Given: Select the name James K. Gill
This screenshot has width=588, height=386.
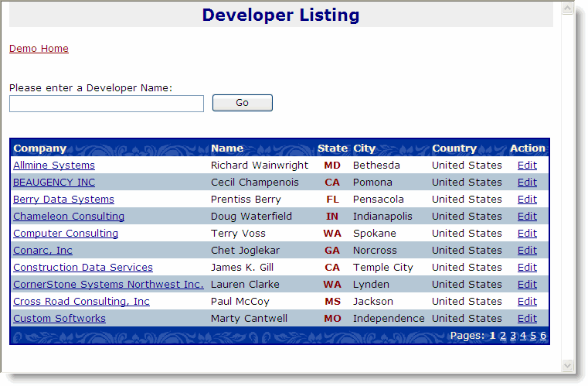Looking at the screenshot, I should point(242,268).
